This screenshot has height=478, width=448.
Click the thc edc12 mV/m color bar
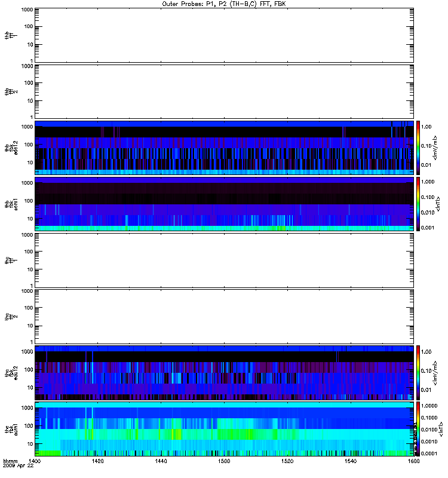tap(418, 373)
